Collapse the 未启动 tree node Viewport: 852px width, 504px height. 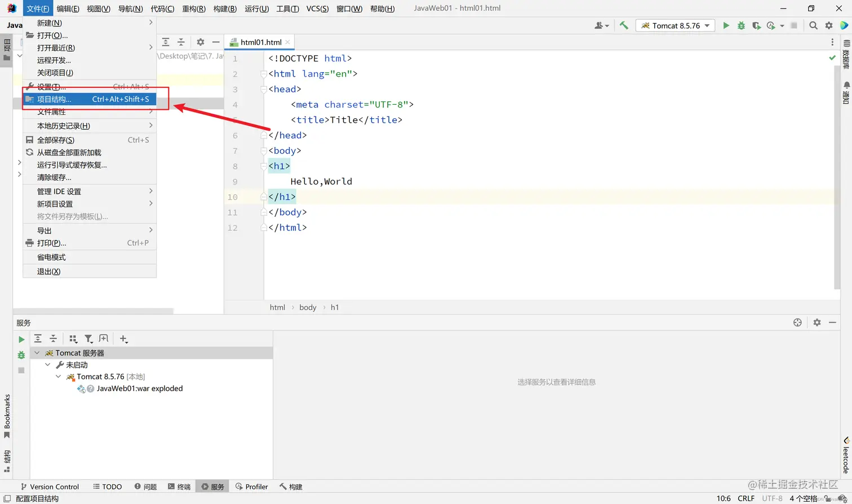48,365
